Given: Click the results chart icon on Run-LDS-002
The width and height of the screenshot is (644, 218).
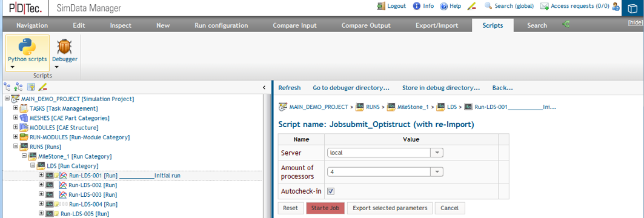Looking at the screenshot, I should 63,185.
